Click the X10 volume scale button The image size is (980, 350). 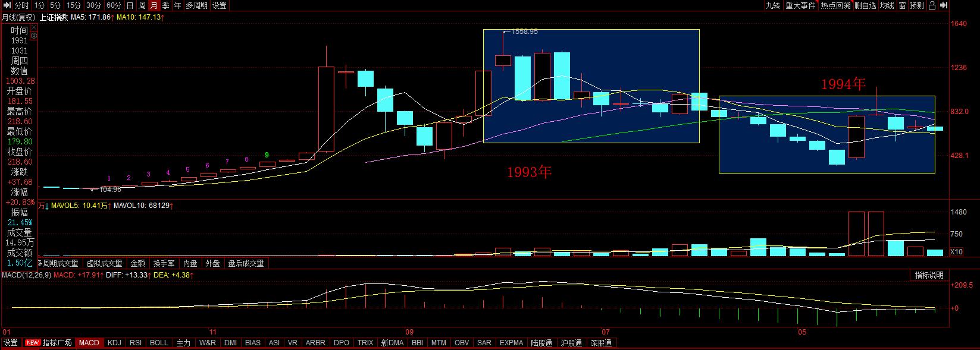[956, 252]
